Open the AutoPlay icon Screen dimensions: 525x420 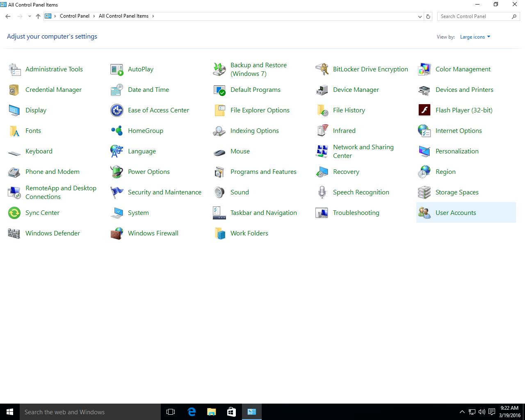point(117,69)
